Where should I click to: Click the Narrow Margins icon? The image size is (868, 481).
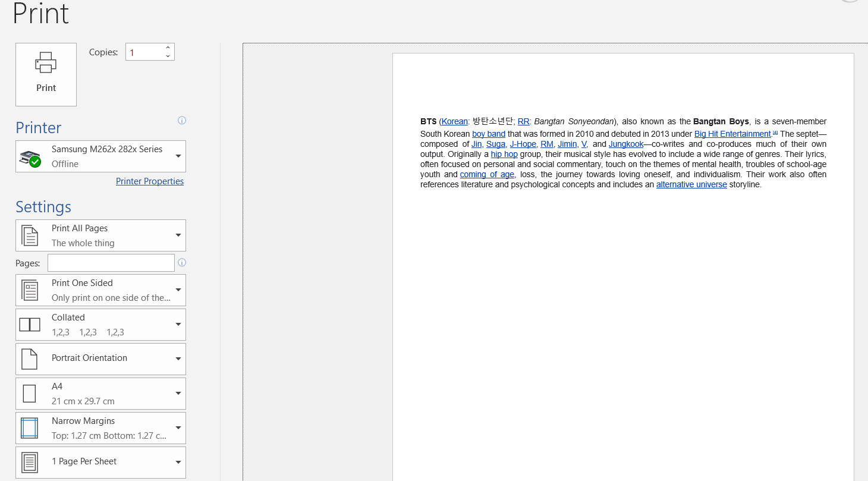29,428
